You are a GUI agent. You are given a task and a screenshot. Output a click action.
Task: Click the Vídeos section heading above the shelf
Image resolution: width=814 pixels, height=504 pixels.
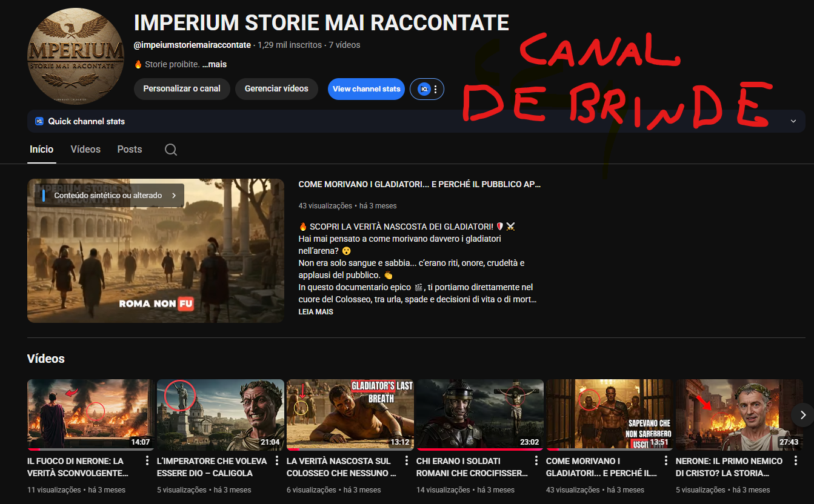point(46,359)
